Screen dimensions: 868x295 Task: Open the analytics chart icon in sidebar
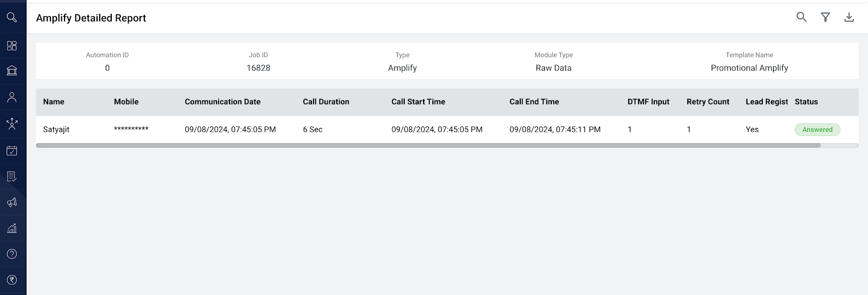12,228
